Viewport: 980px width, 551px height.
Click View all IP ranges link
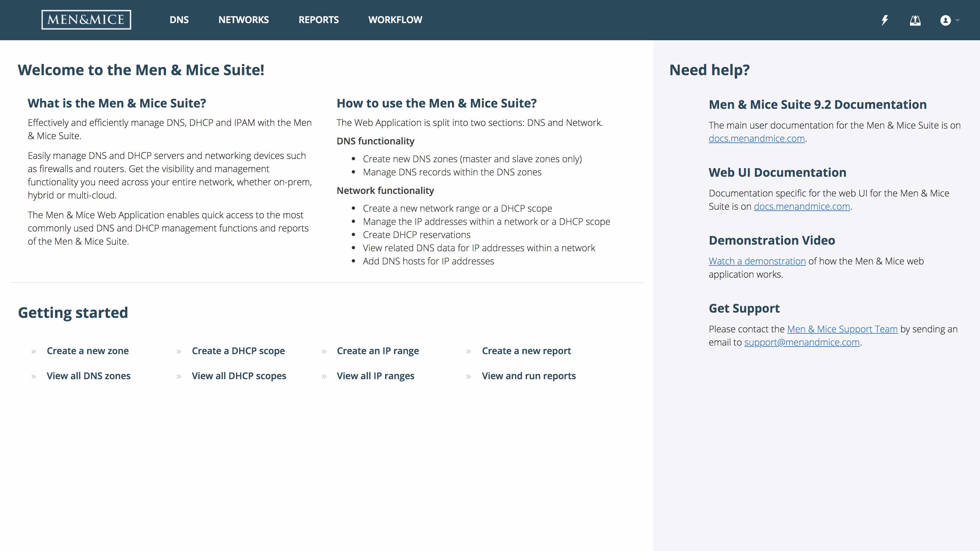pos(376,376)
